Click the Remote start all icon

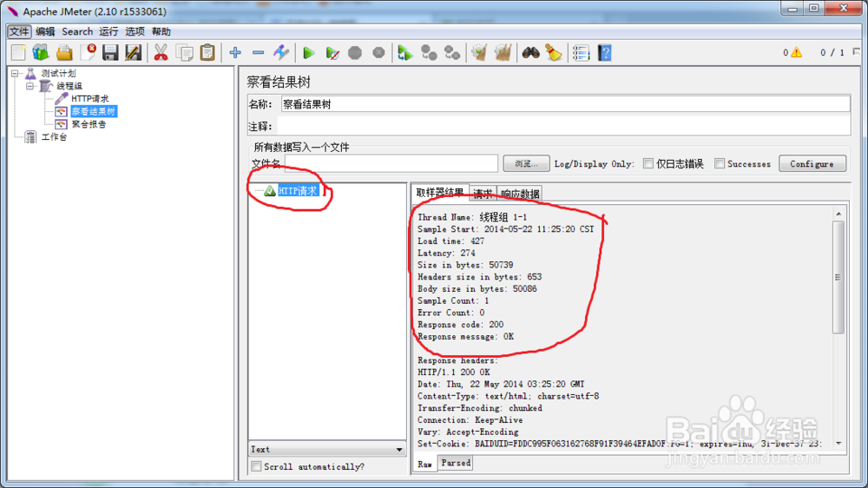405,53
